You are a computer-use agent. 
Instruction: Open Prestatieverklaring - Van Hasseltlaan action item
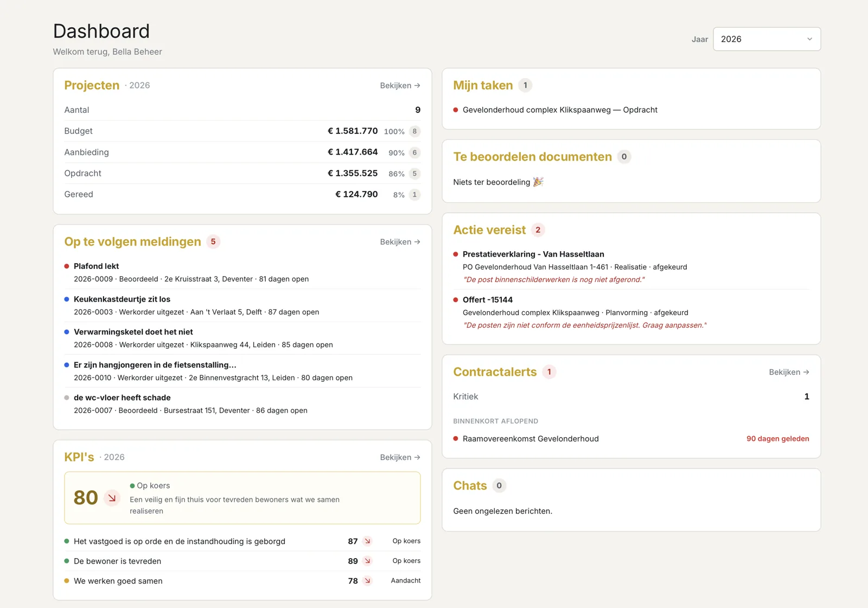631,267
